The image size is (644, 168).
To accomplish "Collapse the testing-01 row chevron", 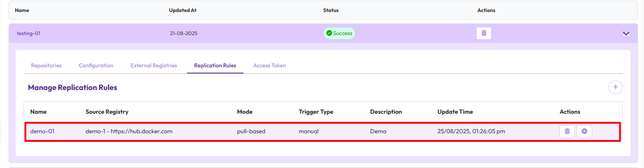I will (x=626, y=34).
